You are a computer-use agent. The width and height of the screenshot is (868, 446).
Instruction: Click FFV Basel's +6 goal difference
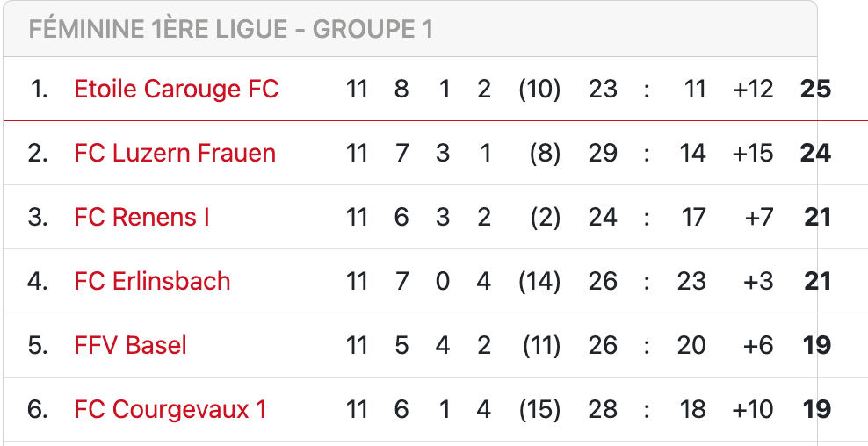pyautogui.click(x=758, y=345)
